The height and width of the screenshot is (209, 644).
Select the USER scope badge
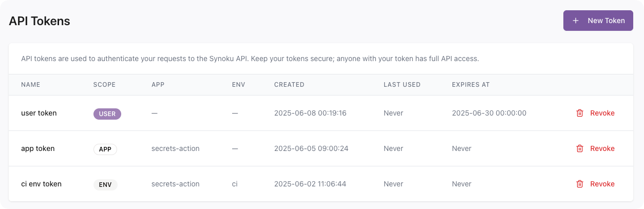107,113
